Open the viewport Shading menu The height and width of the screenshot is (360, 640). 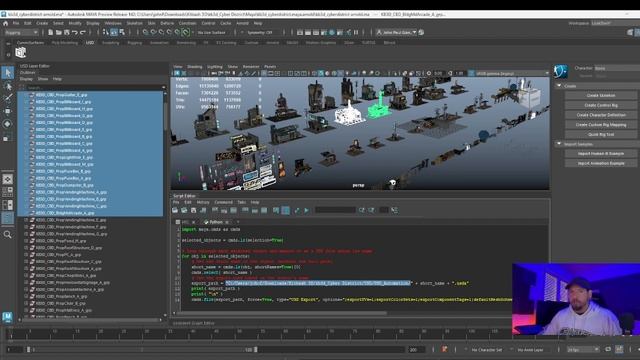tap(195, 67)
